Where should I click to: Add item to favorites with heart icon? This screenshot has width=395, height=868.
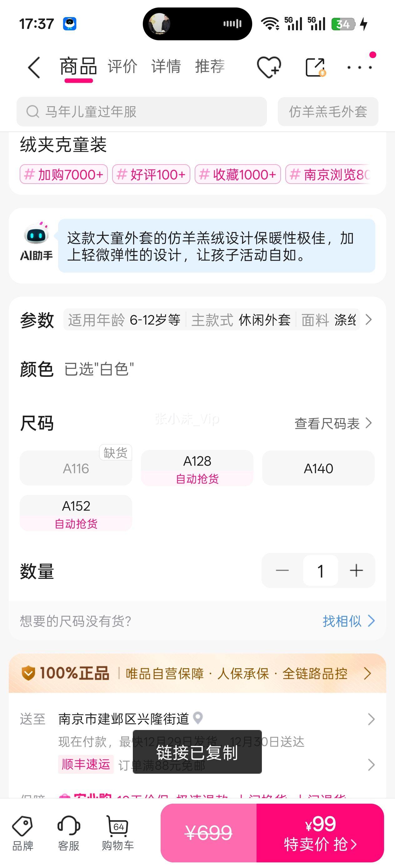[268, 67]
